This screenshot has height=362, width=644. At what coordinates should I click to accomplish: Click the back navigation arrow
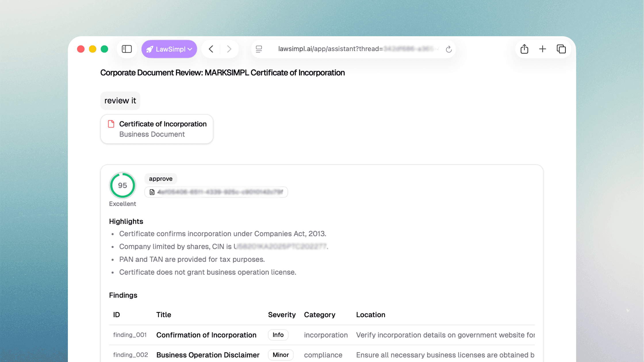[x=211, y=49]
